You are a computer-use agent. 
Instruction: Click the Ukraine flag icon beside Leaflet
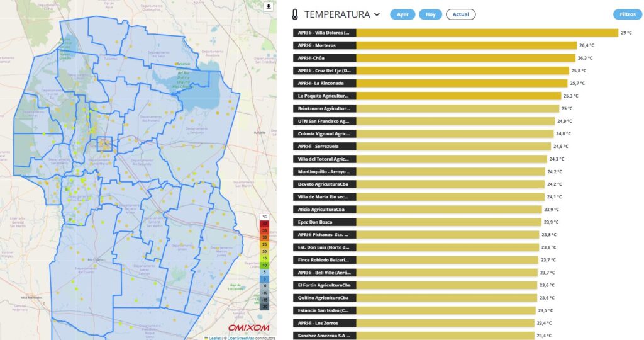pyautogui.click(x=206, y=337)
